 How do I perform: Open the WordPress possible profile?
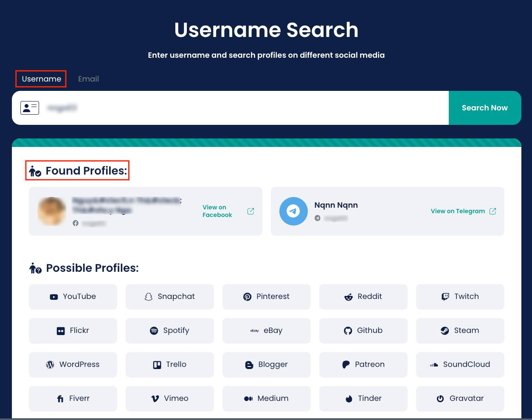[73, 365]
